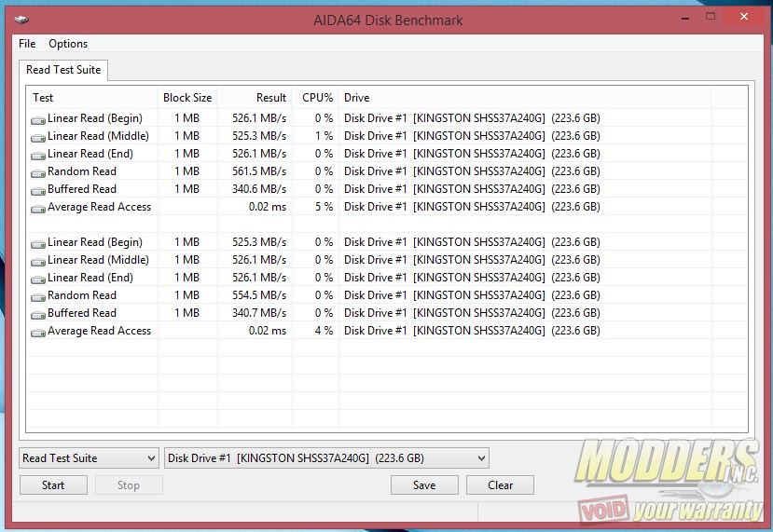Select first Linear Read (Begin) test name
This screenshot has height=532, width=773.
pos(95,118)
